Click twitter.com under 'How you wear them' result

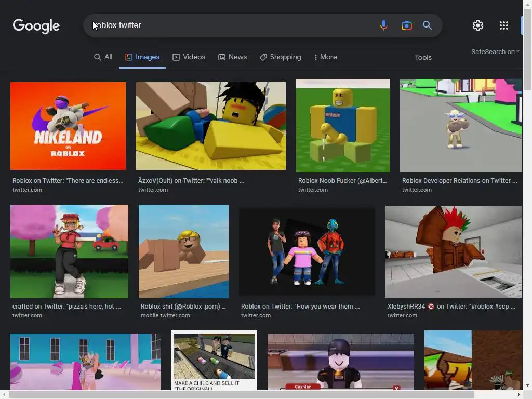click(x=256, y=315)
